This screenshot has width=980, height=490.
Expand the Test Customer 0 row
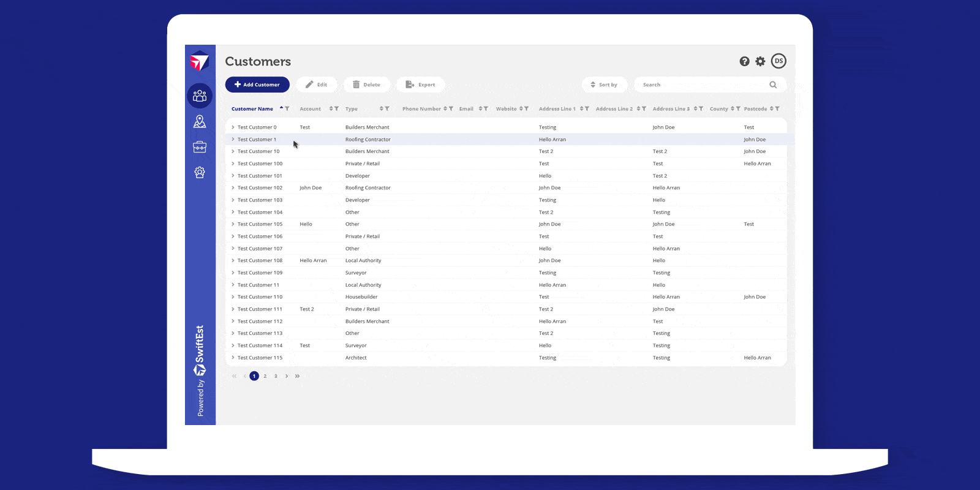233,127
